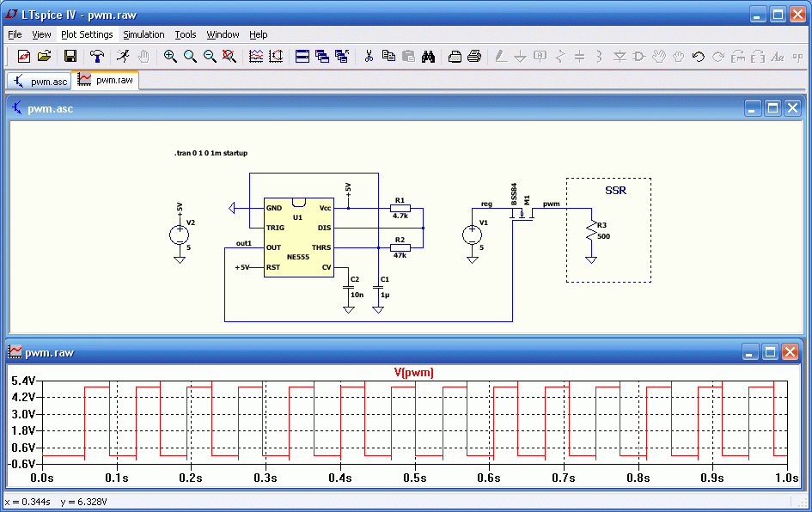
Task: Click the NE555 component label
Action: pos(298,257)
